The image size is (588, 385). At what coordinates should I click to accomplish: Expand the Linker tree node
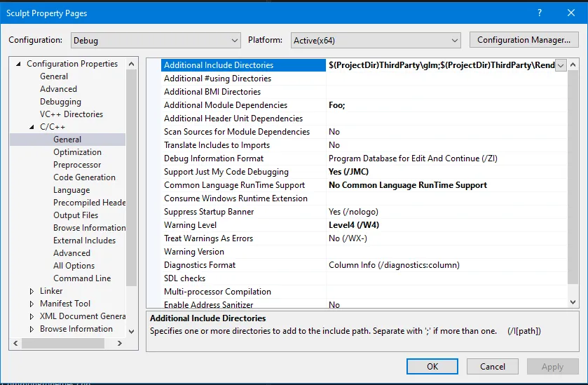(x=32, y=291)
